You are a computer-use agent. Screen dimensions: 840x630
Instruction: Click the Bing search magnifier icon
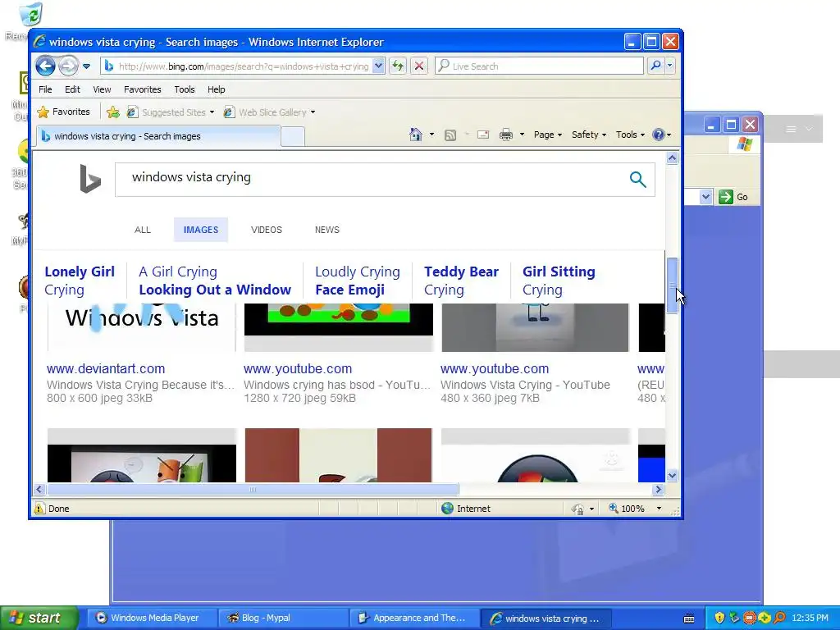[637, 180]
